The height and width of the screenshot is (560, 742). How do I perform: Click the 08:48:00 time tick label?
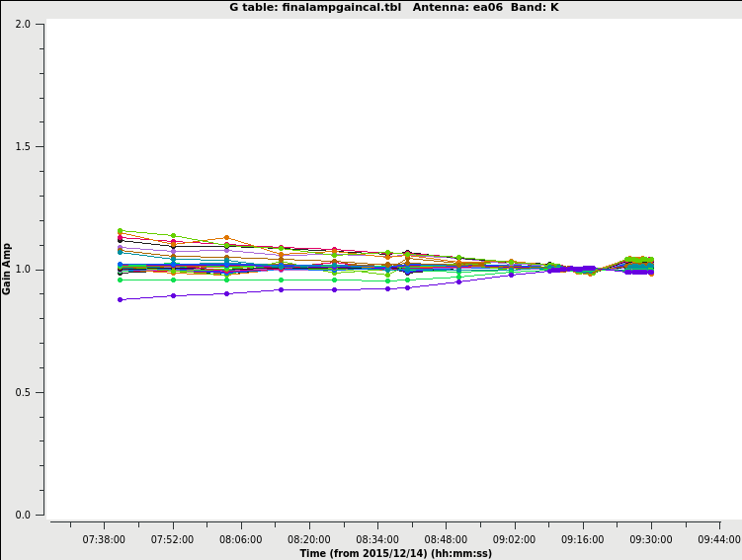pyautogui.click(x=446, y=539)
